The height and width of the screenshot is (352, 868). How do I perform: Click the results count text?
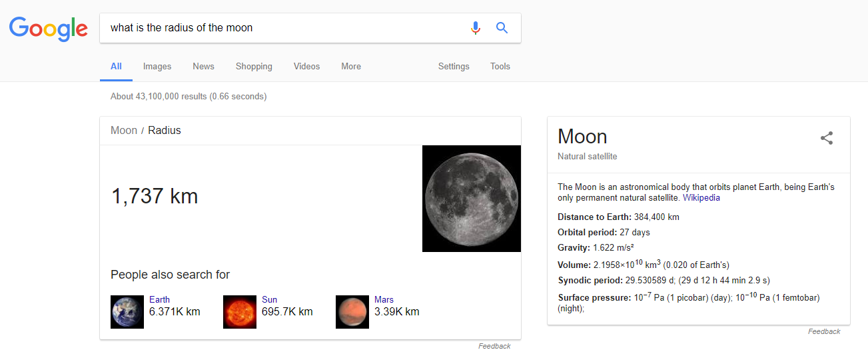pos(189,96)
